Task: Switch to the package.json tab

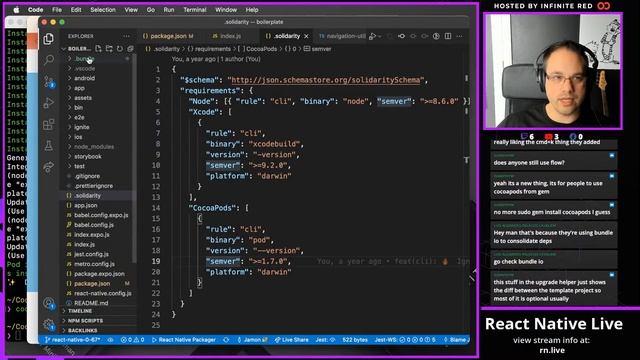Action: (x=168, y=36)
